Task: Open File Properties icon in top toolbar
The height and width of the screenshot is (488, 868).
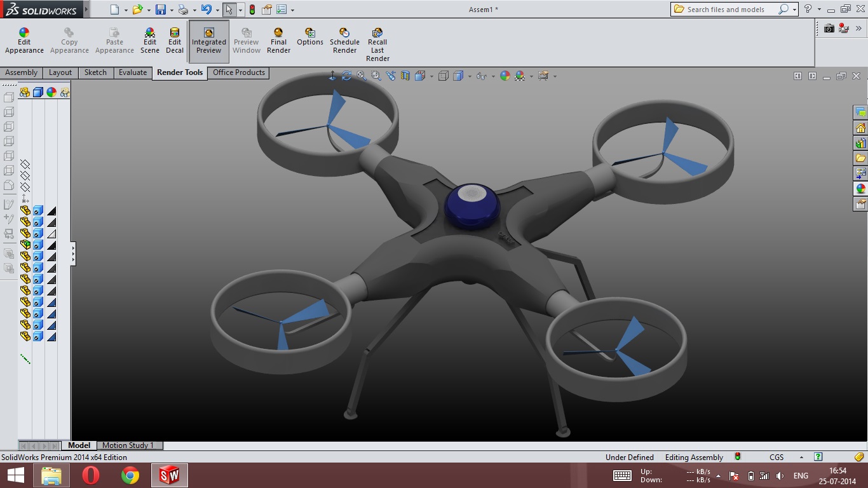Action: pyautogui.click(x=267, y=10)
